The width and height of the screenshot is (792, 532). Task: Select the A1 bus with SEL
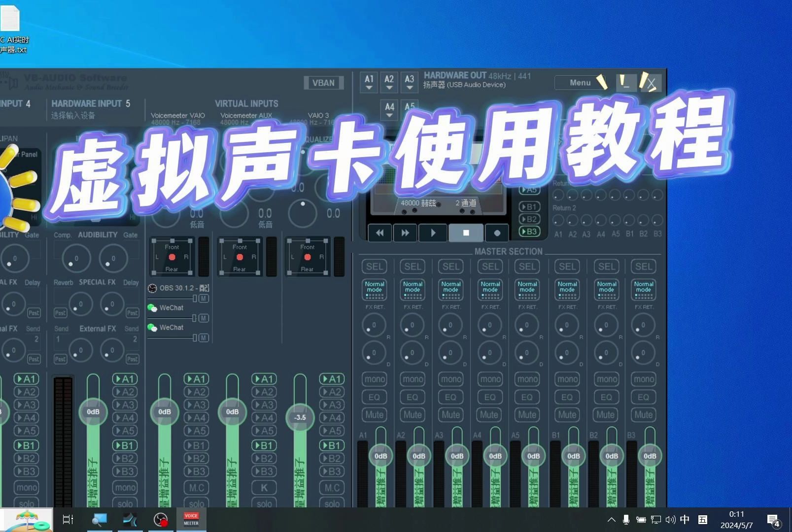374,266
